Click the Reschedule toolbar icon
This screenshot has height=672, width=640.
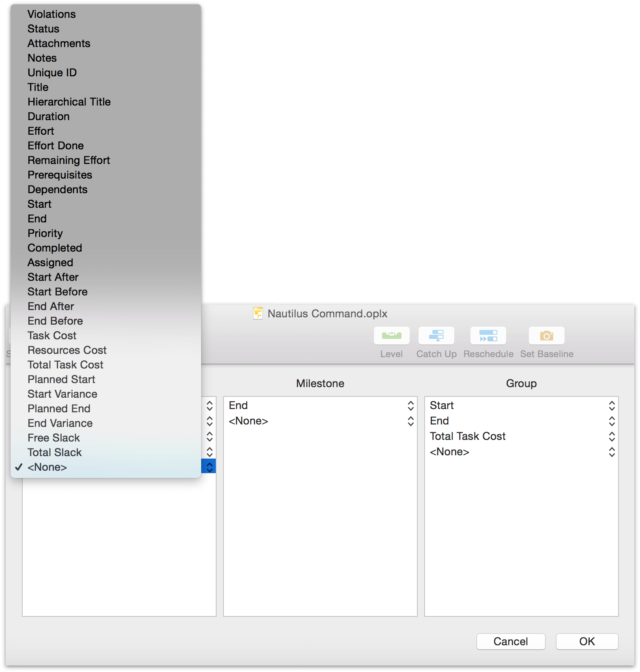[x=488, y=336]
